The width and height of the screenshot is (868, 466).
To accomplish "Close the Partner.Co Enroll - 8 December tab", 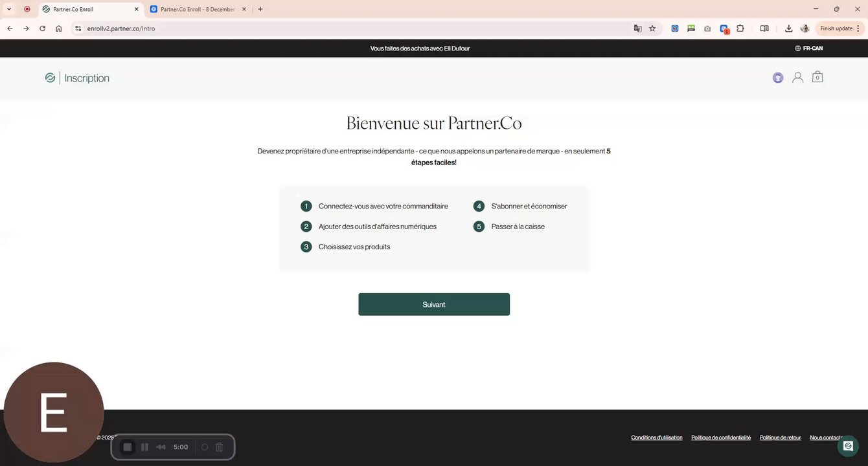I will pyautogui.click(x=244, y=9).
